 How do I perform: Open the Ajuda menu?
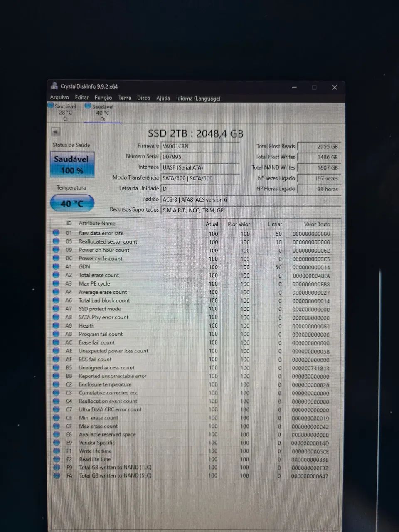tap(163, 98)
